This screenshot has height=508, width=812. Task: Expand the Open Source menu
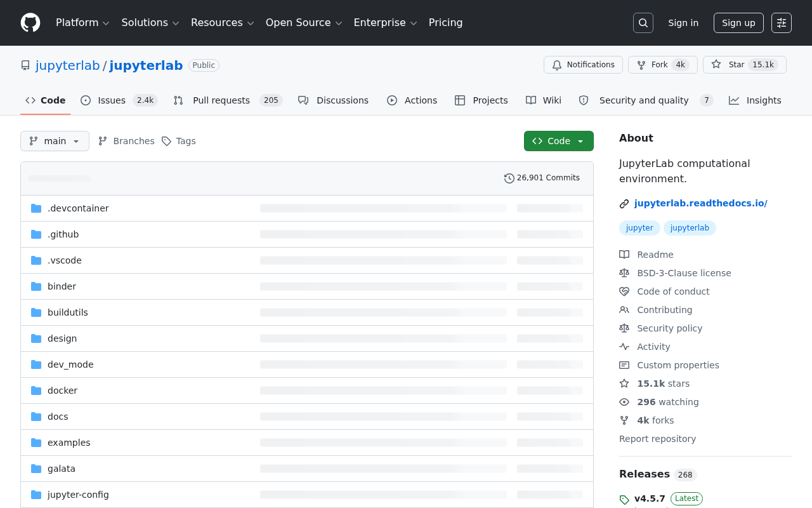[304, 23]
